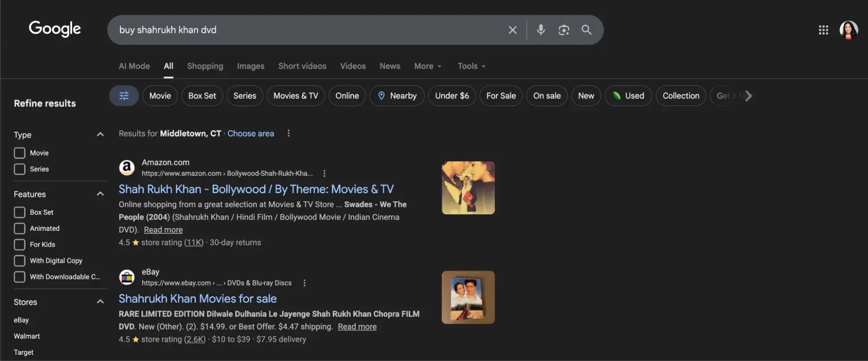Enable the Box Set feature filter
The height and width of the screenshot is (361, 868).
pyautogui.click(x=20, y=213)
